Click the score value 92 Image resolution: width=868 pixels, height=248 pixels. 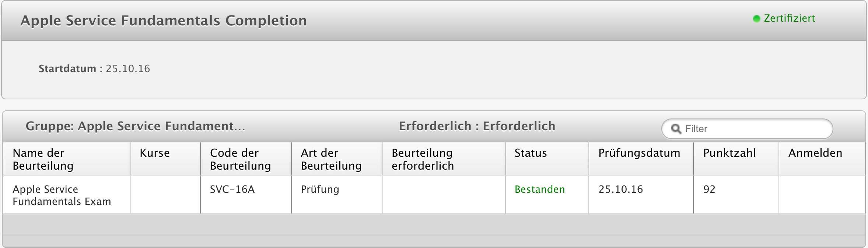click(x=709, y=189)
